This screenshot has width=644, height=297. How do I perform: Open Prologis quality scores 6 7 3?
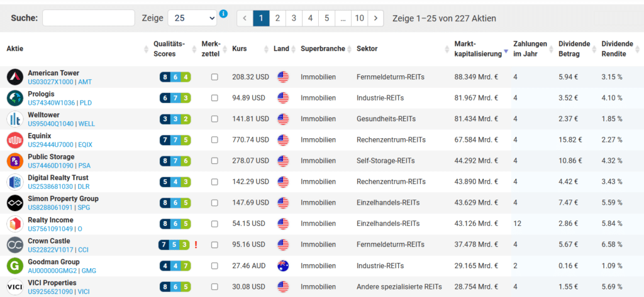pos(175,98)
